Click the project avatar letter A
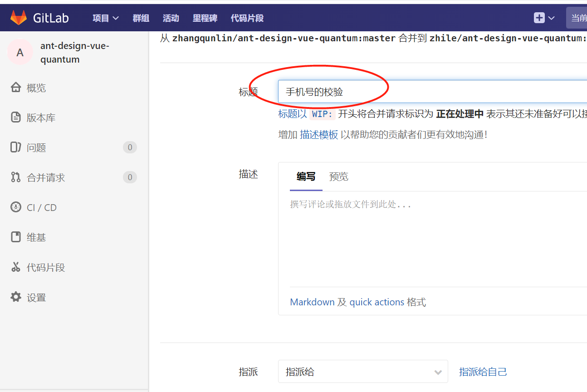 click(x=20, y=52)
